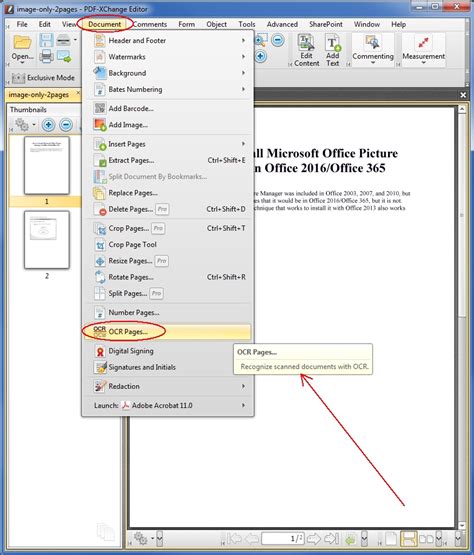Go to last page arrow
Screen dimensions: 474x555
(332, 539)
